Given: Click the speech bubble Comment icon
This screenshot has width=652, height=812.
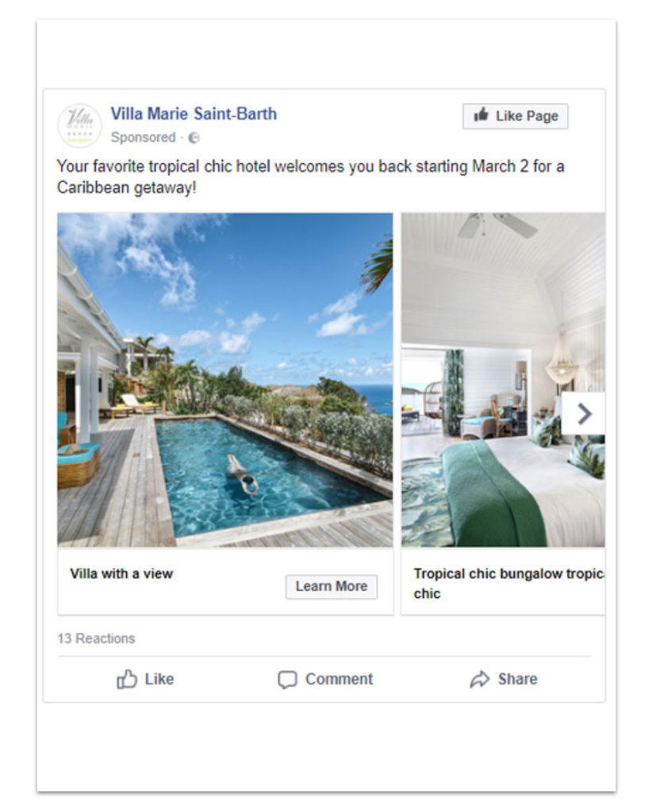Looking at the screenshot, I should (287, 680).
